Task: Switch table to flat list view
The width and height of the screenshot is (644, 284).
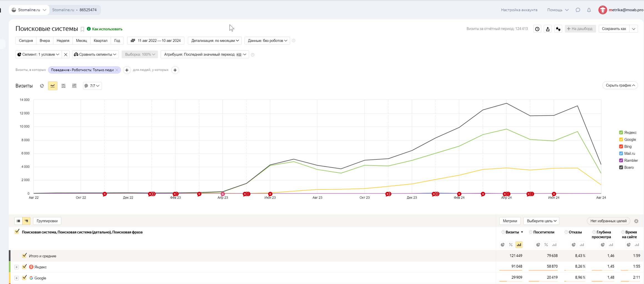Action: pyautogui.click(x=18, y=221)
